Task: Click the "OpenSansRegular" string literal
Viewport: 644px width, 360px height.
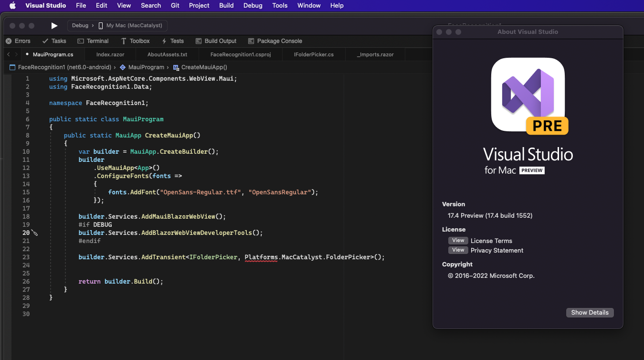Action: pos(280,192)
